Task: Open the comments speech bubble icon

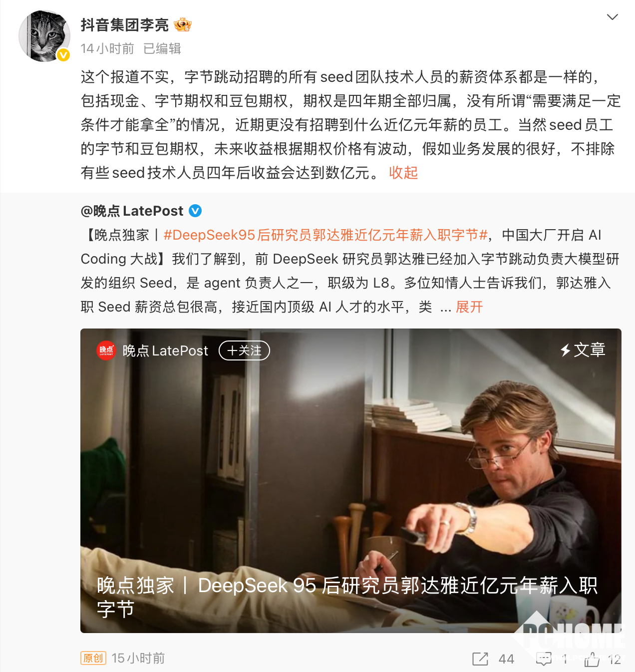Action: click(x=544, y=659)
